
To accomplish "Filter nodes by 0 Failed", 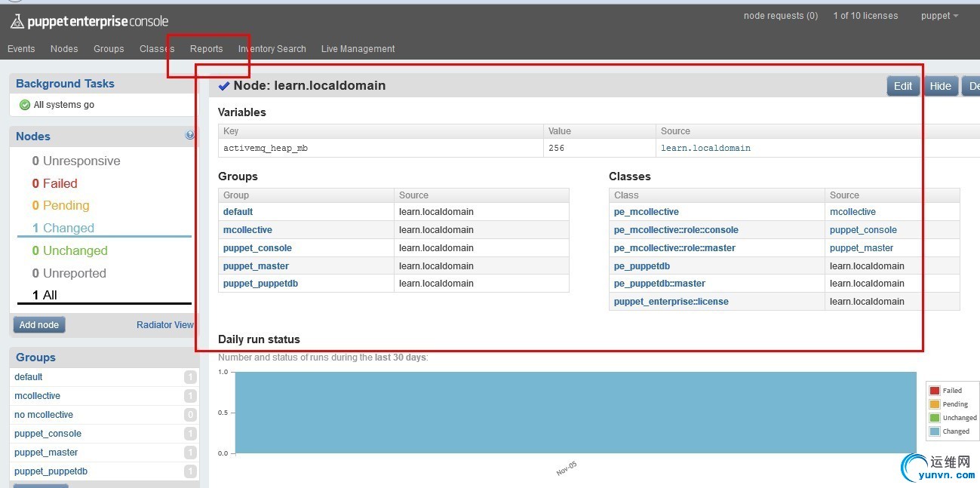I will pyautogui.click(x=54, y=183).
